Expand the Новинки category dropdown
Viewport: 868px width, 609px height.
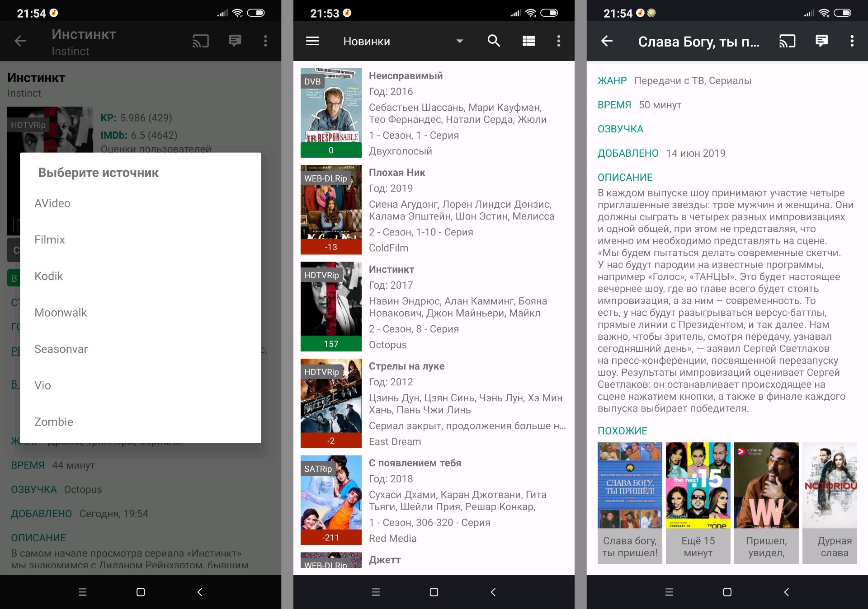pyautogui.click(x=459, y=41)
